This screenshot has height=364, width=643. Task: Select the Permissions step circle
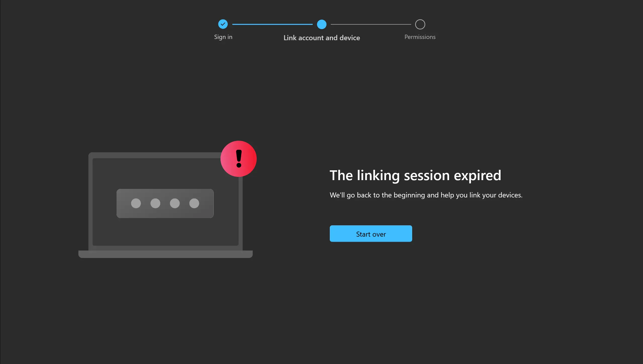(420, 24)
